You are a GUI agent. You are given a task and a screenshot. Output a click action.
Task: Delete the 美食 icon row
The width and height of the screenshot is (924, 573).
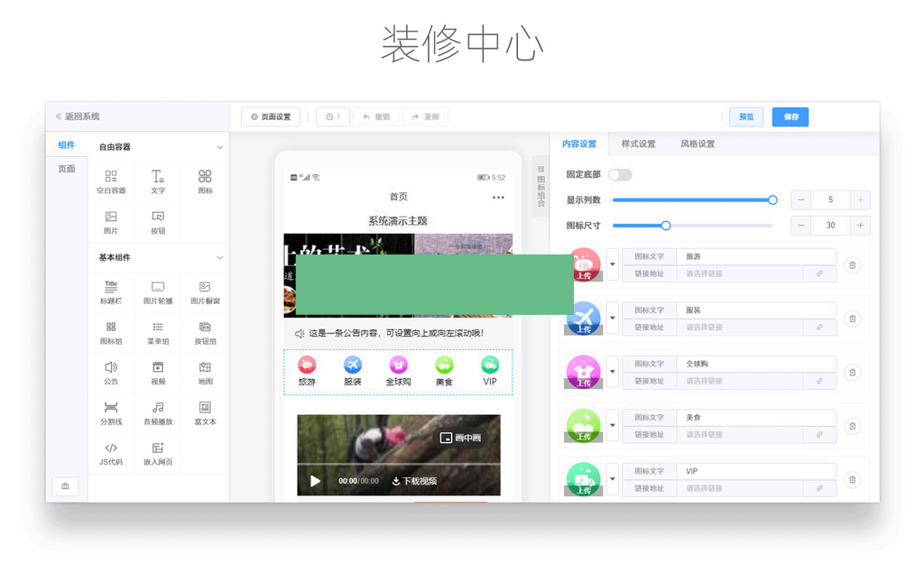click(x=852, y=426)
